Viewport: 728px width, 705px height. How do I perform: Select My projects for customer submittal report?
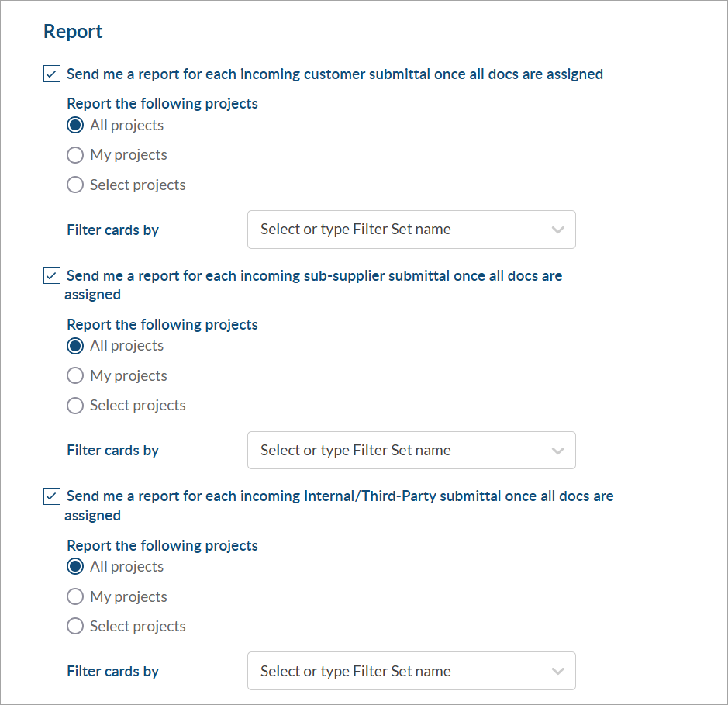[75, 155]
